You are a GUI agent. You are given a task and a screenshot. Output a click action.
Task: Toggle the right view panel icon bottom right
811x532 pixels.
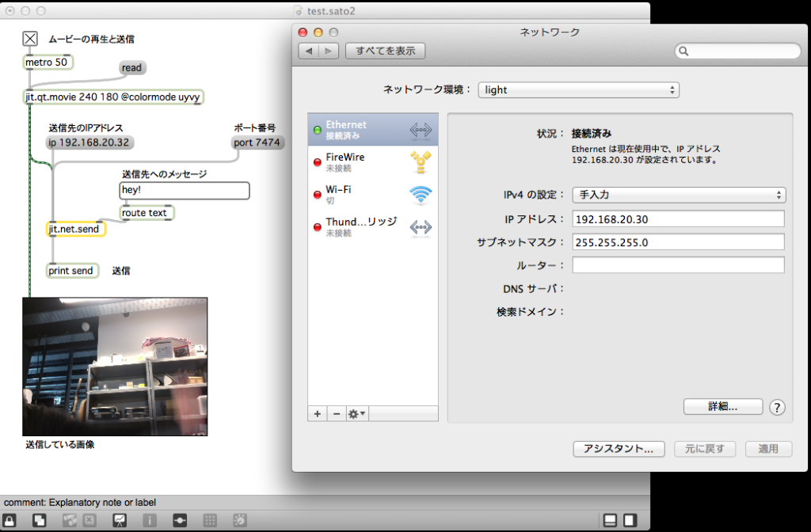[x=630, y=520]
